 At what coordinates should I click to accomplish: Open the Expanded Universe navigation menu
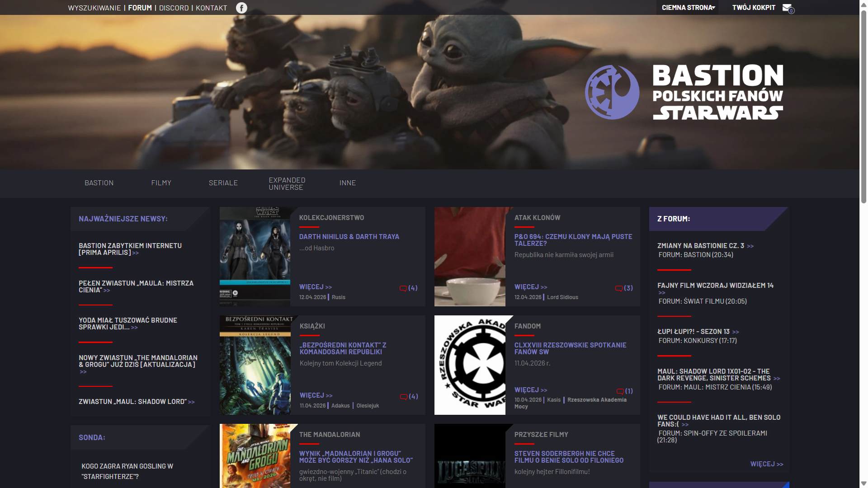(287, 183)
